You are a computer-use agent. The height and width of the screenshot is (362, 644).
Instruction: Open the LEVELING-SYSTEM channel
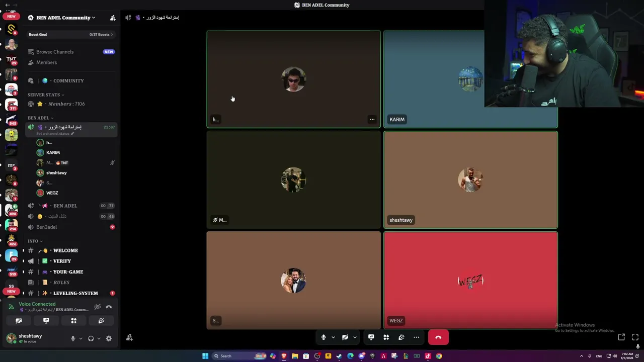(x=71, y=293)
